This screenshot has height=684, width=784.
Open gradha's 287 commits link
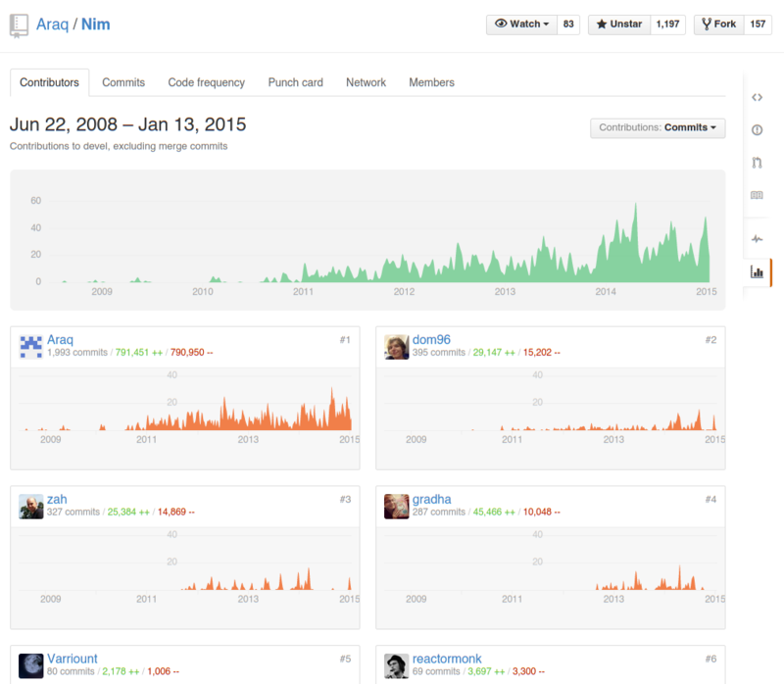pos(438,512)
